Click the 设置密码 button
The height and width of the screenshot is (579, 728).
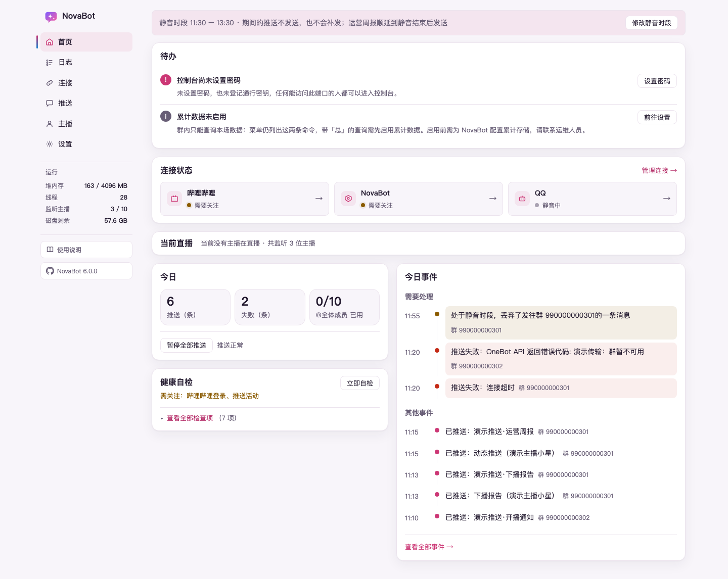[657, 81]
